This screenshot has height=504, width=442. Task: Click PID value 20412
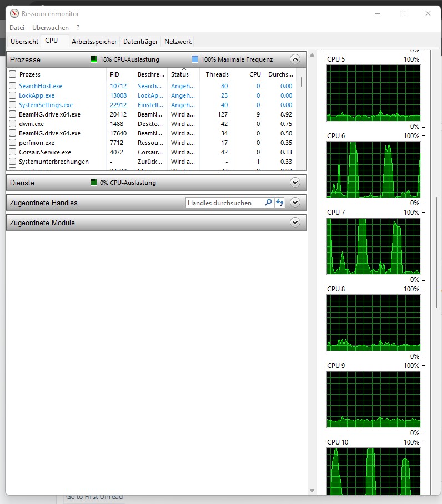118,114
